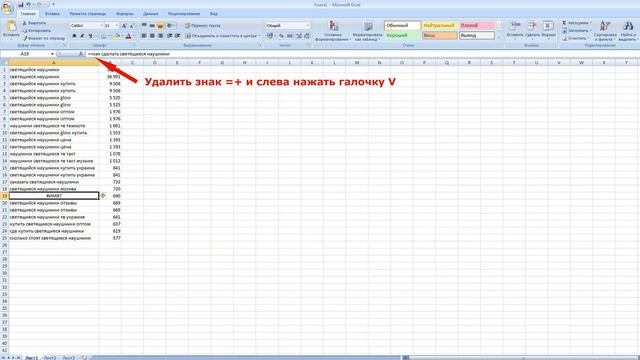Viewport: 640px width, 360px height.
Task: Align cell content to middle vertically
Action: tap(152, 26)
